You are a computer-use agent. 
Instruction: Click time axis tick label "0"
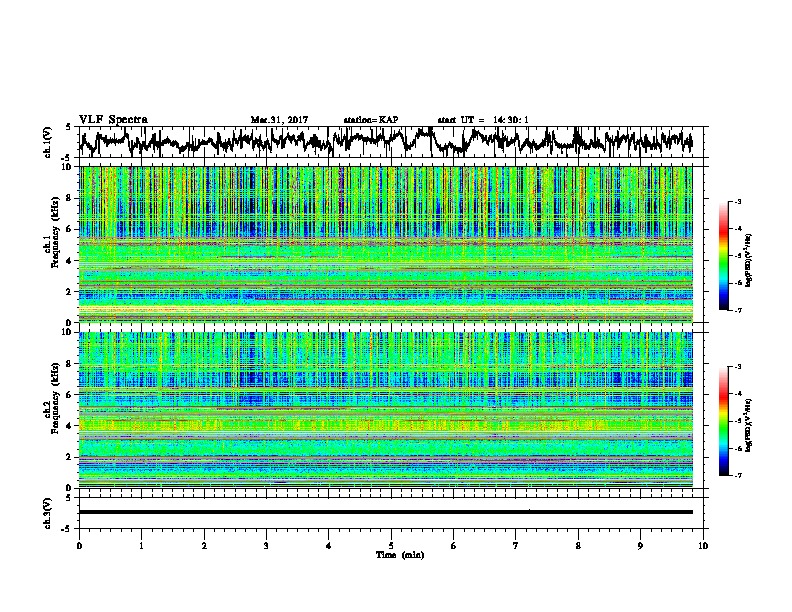point(79,546)
